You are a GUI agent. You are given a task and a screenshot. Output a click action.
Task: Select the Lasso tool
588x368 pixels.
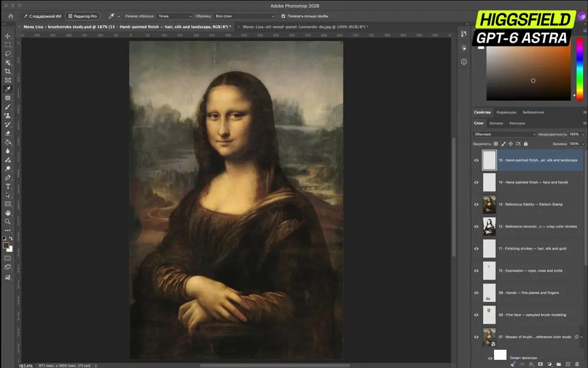[x=8, y=54]
